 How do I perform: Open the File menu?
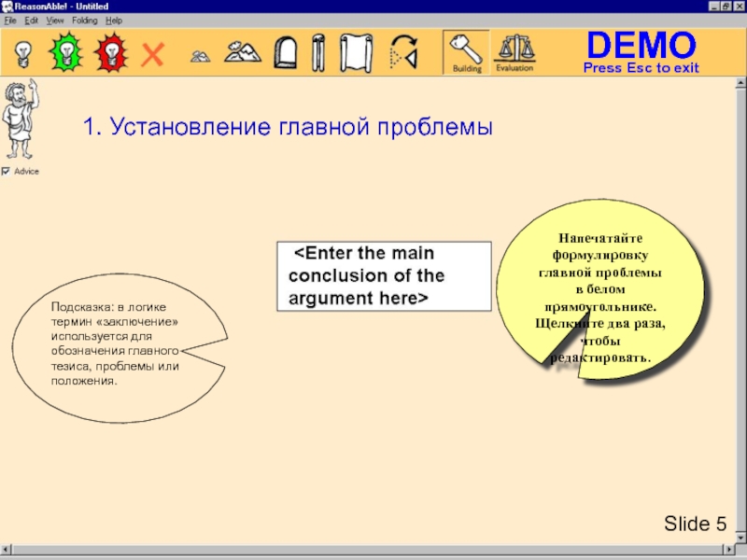tap(10, 21)
